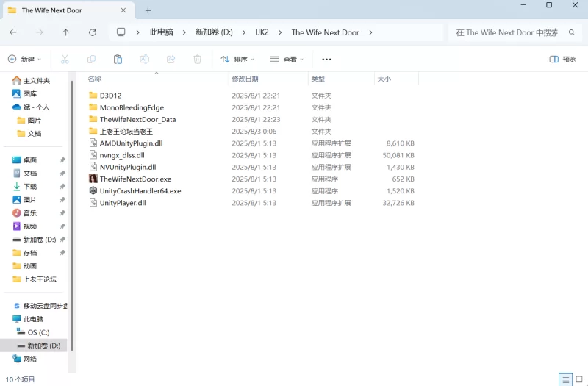Select the MonoBleedingEdge folder
Screen dimensions: 588x386
tap(132, 107)
